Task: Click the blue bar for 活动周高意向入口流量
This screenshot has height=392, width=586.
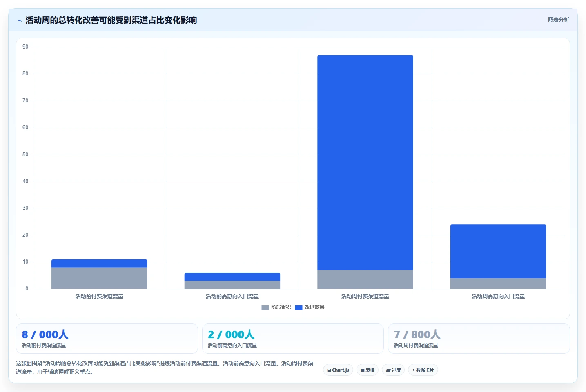Action: click(498, 251)
